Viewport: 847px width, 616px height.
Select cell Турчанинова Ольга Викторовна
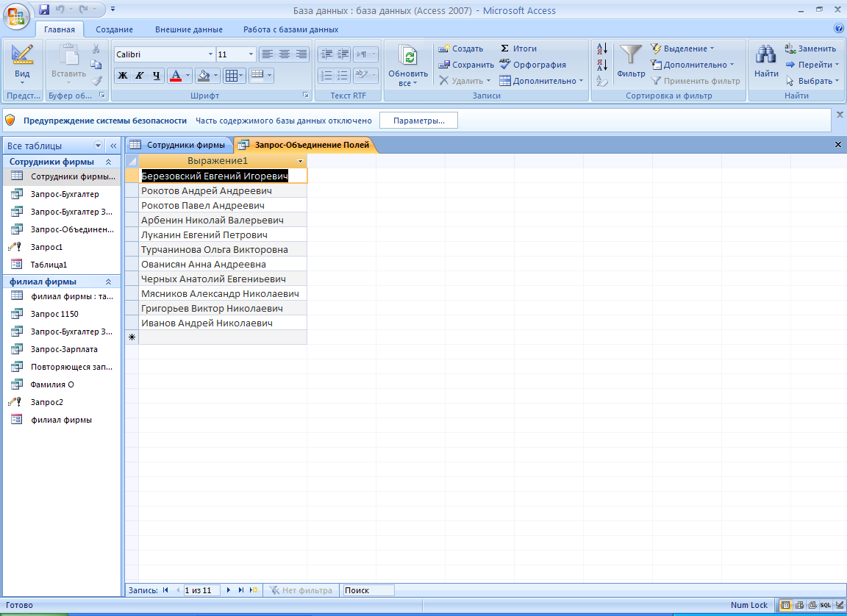click(223, 249)
